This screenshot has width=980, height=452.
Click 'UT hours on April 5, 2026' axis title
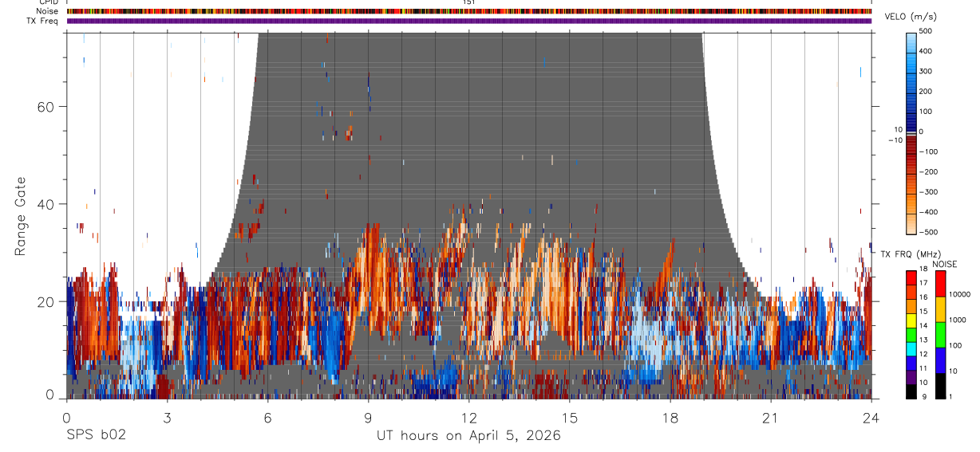coord(468,436)
